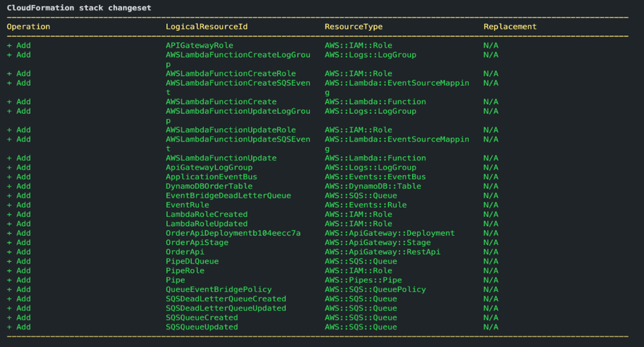Select the Replacement column header
This screenshot has width=644, height=347.
click(x=510, y=26)
